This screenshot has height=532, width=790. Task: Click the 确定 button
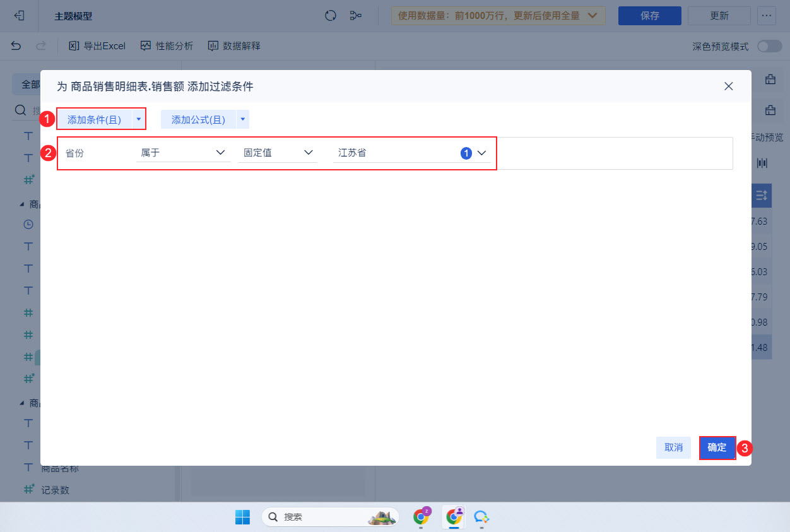click(x=717, y=447)
